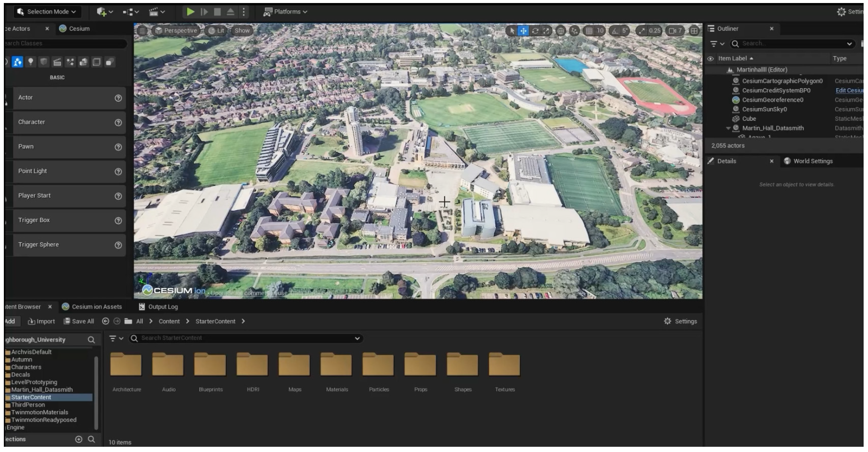Open the Perspective view mode menu
This screenshot has height=452, width=868.
coord(176,31)
